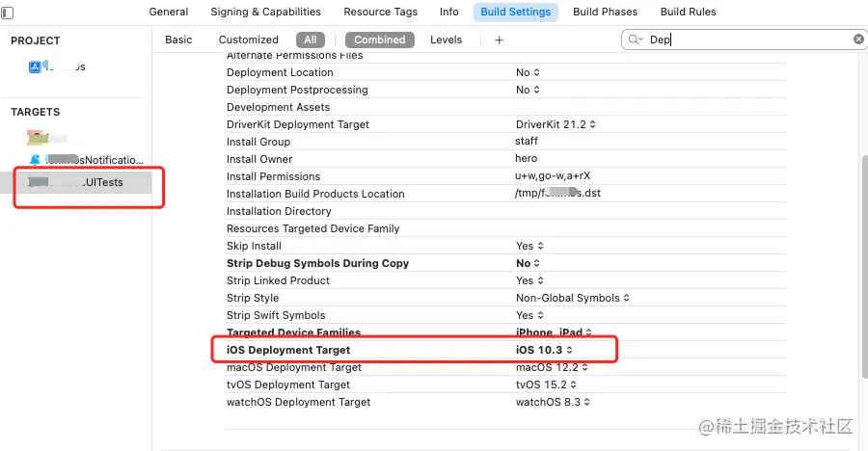Open Strip Style Non-Global Symbols dropdown

[573, 298]
